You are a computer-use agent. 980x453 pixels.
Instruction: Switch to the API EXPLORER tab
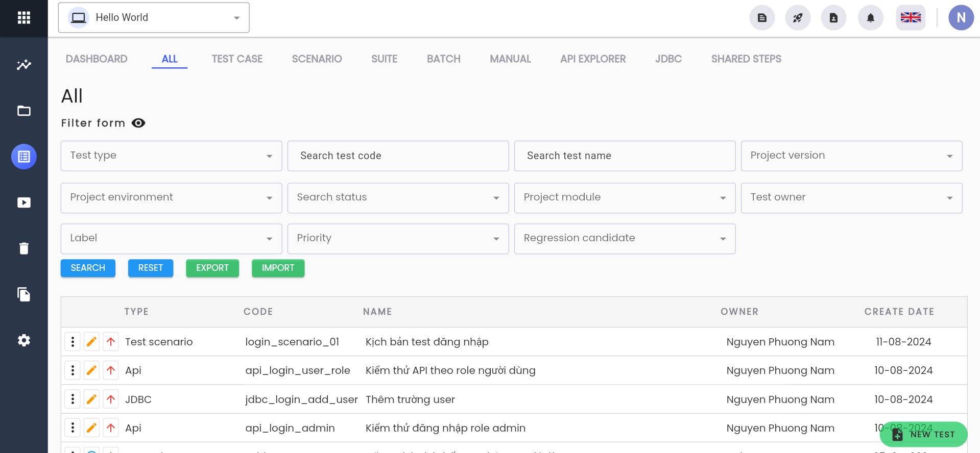(593, 59)
